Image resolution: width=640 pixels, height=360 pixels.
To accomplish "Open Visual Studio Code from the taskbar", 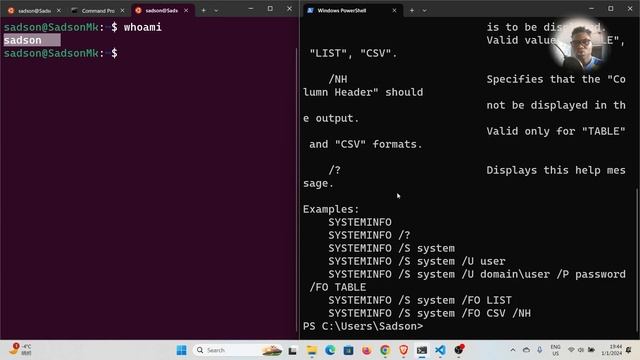I will pyautogui.click(x=440, y=350).
